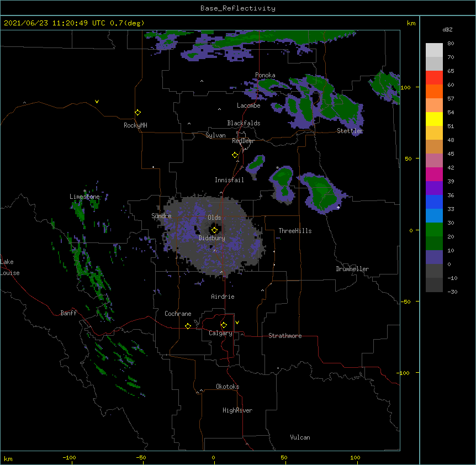Pick the light gray 80-70 dBZ legend swatch

point(434,50)
